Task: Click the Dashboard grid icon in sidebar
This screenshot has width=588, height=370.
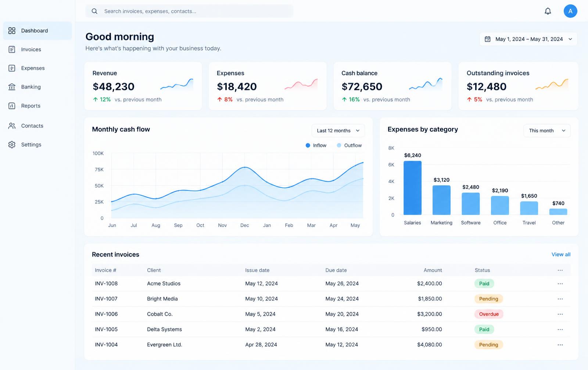Action: (12, 31)
